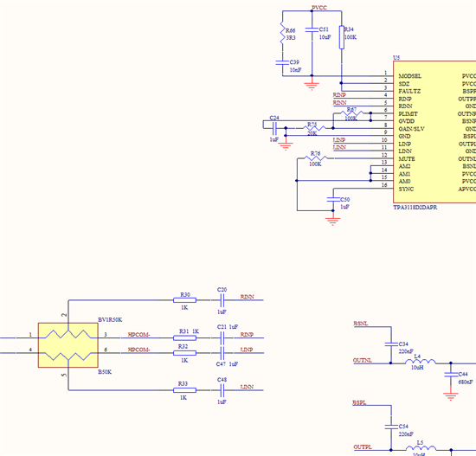Click capacitor C20 on RINN line
Viewport: 476px width, 456px height.
(x=222, y=300)
